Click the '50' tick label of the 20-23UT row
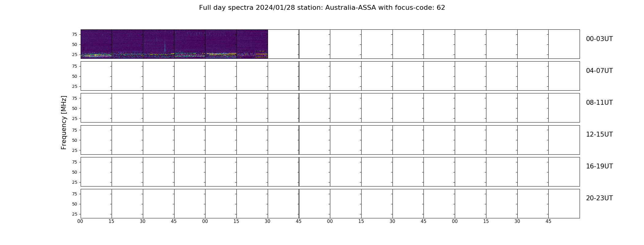 coord(75,204)
